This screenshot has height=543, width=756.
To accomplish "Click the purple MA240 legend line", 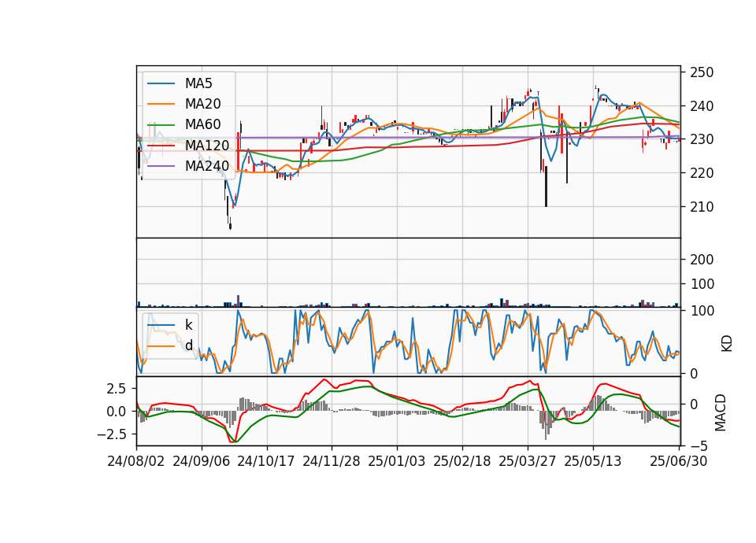I will click(x=161, y=166).
